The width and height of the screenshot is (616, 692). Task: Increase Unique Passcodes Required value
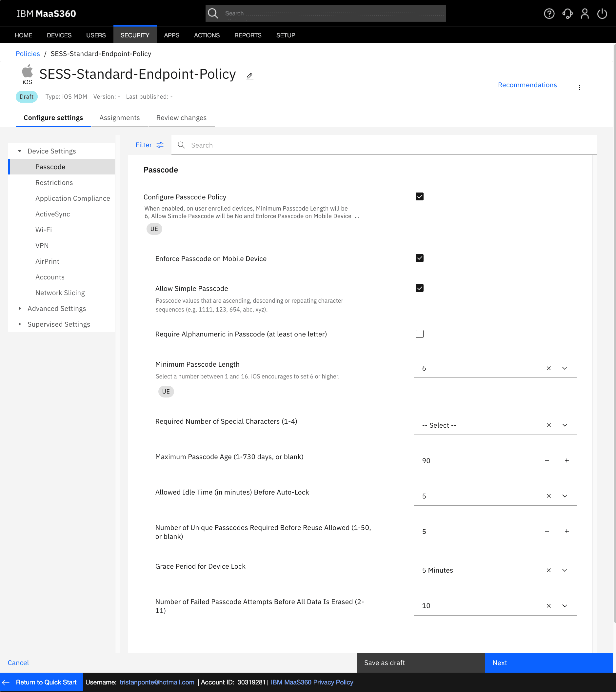567,532
